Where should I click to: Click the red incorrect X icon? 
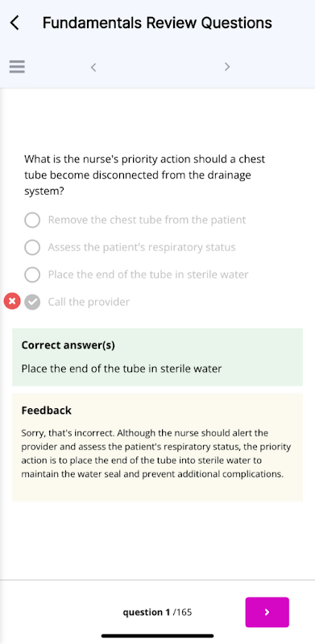(x=12, y=301)
